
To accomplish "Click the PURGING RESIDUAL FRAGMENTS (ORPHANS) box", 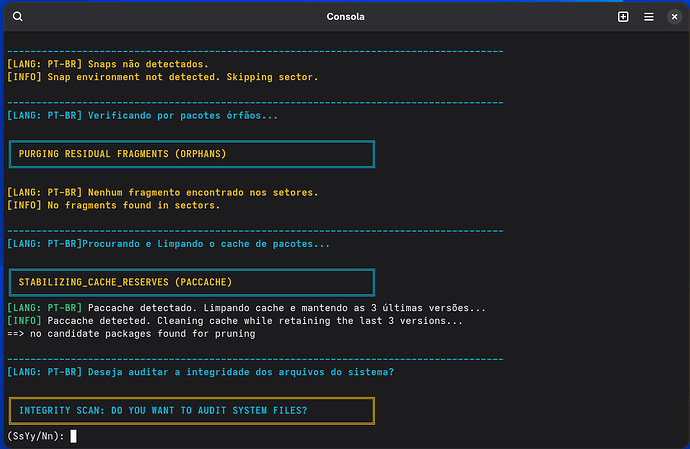I will 192,154.
